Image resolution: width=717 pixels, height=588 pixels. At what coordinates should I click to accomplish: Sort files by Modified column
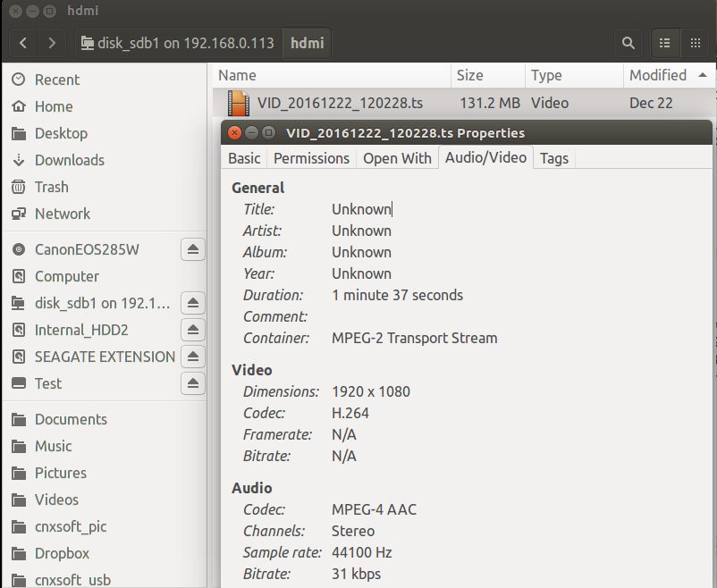click(x=658, y=75)
